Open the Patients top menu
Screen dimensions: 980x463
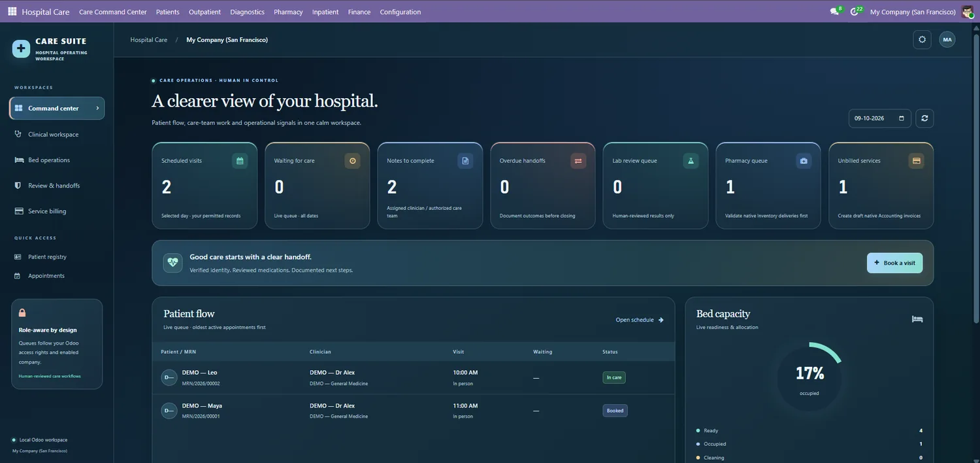168,12
